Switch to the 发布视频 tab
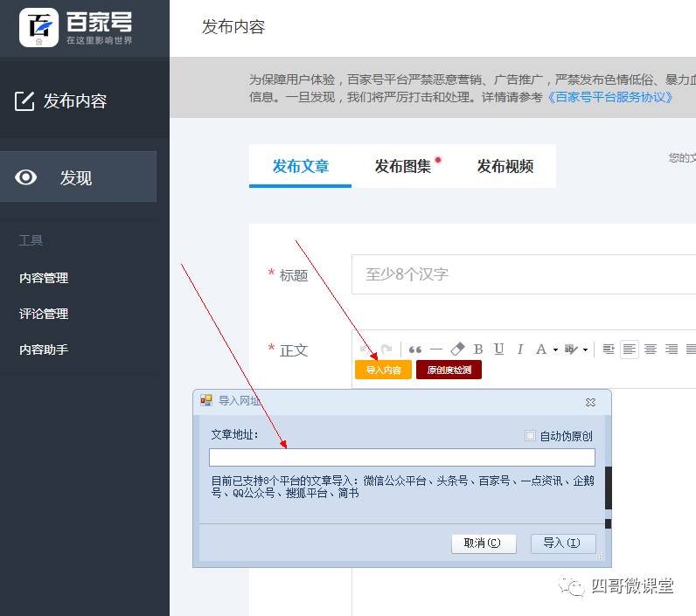Screen dimensions: 696x616 click(x=505, y=166)
